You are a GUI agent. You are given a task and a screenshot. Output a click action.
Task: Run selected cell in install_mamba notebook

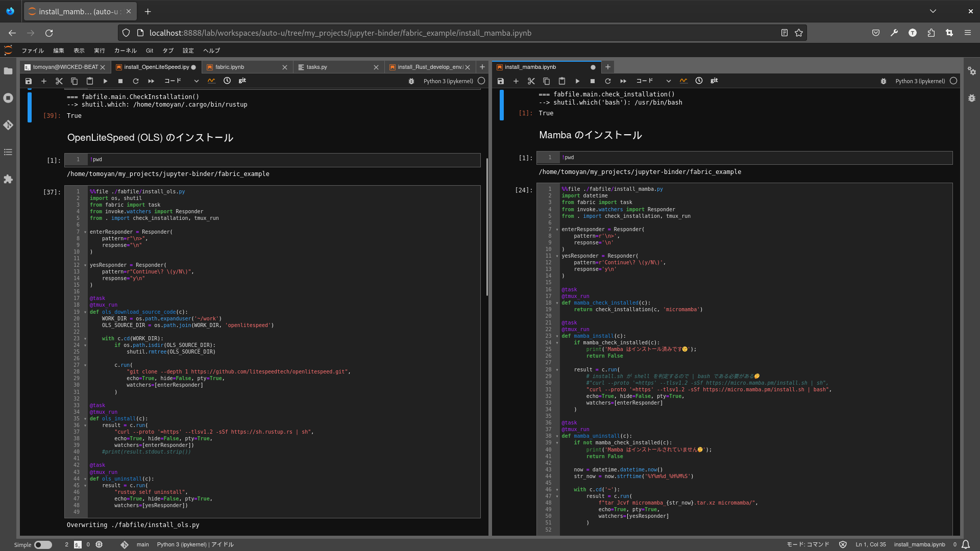(577, 81)
